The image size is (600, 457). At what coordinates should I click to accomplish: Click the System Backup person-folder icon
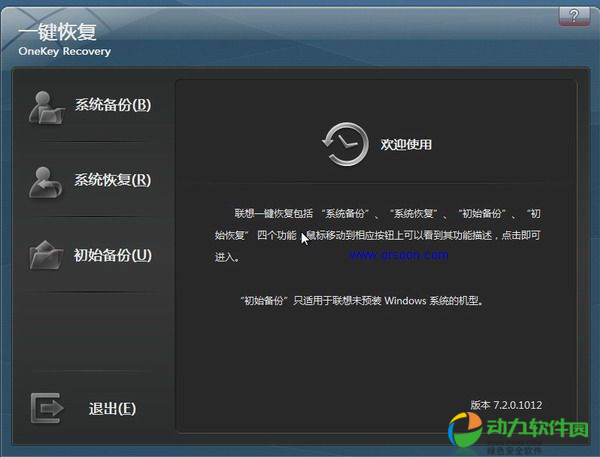47,106
